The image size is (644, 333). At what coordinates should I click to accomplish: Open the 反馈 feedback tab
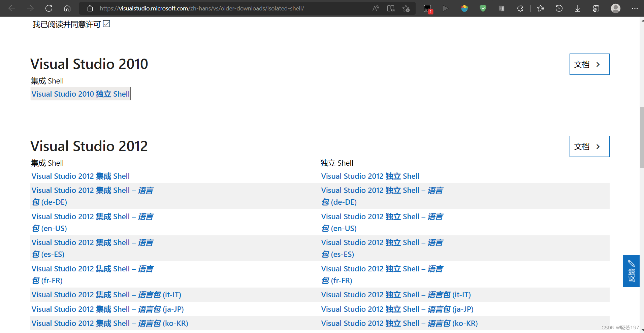(631, 271)
